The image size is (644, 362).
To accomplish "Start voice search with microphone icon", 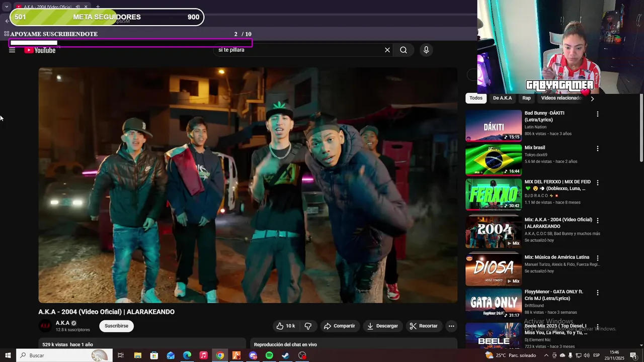I will click(x=426, y=50).
